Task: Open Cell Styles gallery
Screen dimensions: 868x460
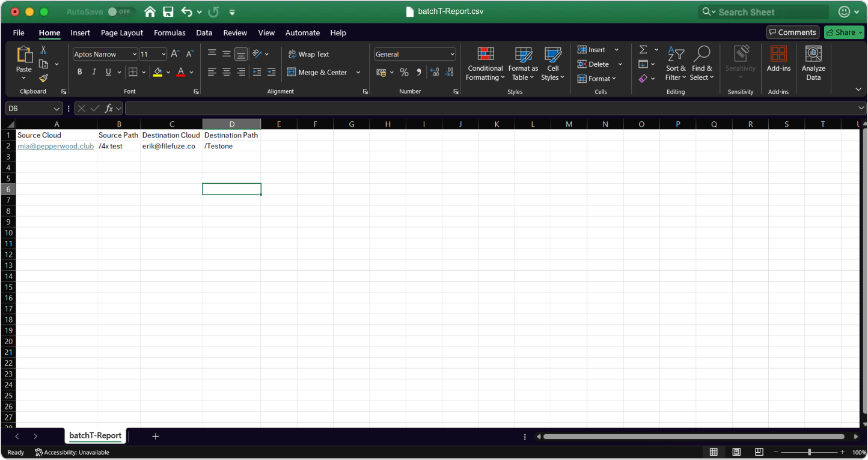Action: [x=552, y=64]
